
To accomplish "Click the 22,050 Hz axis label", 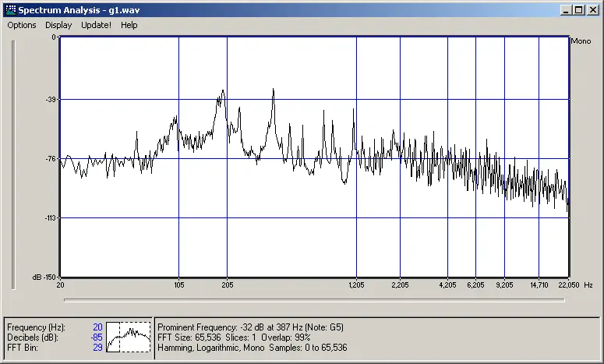I will click(x=569, y=285).
